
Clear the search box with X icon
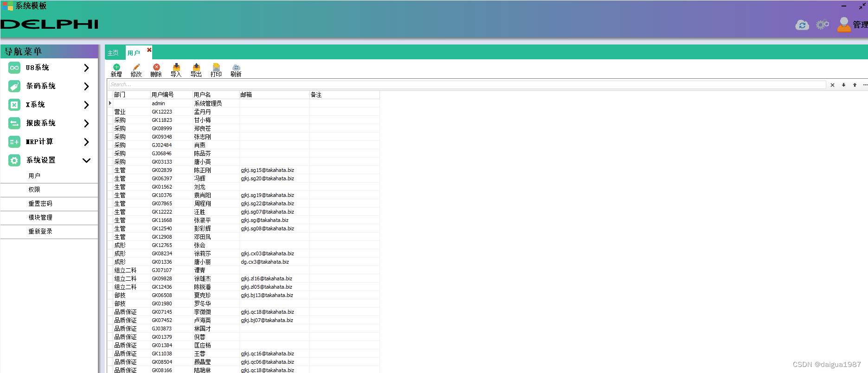(832, 85)
